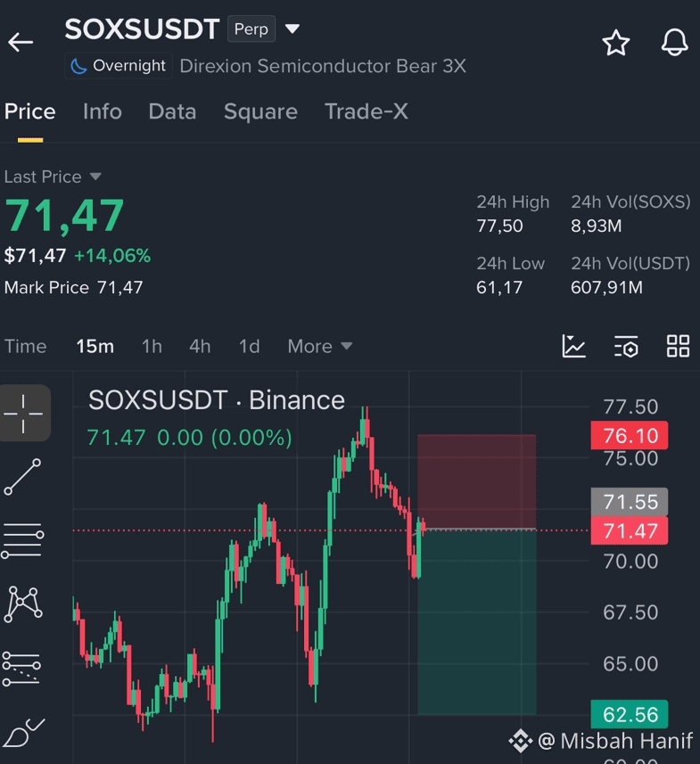Tap the back arrow icon
The height and width of the screenshot is (764, 700).
[x=21, y=42]
